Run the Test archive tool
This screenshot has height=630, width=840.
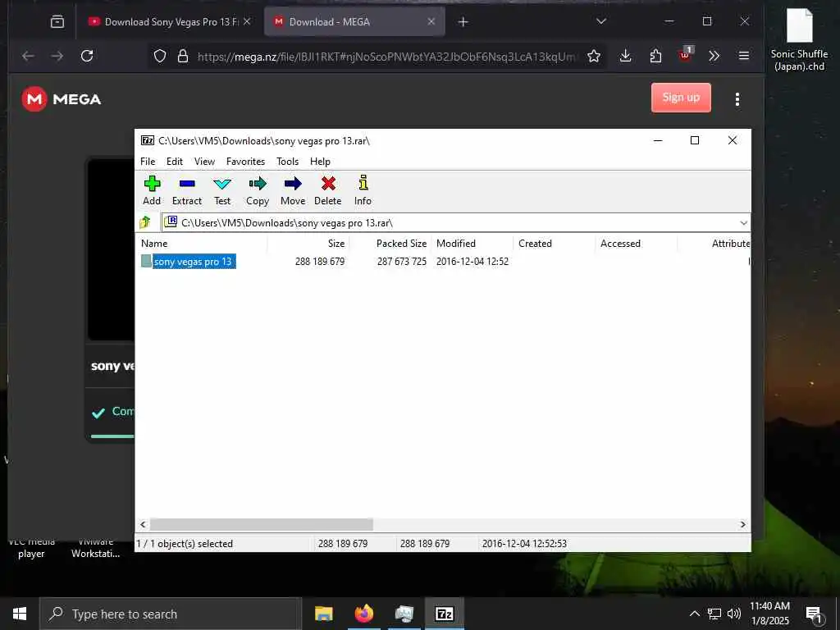point(221,184)
